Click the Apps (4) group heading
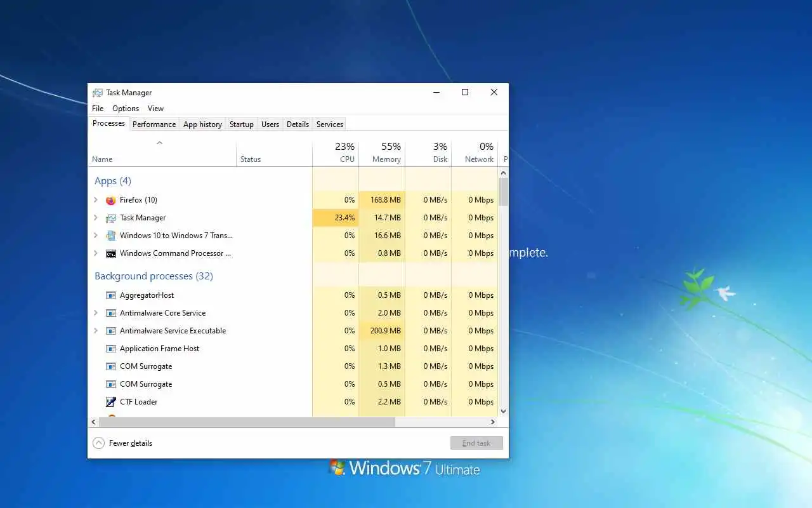Image resolution: width=812 pixels, height=508 pixels. 113,181
